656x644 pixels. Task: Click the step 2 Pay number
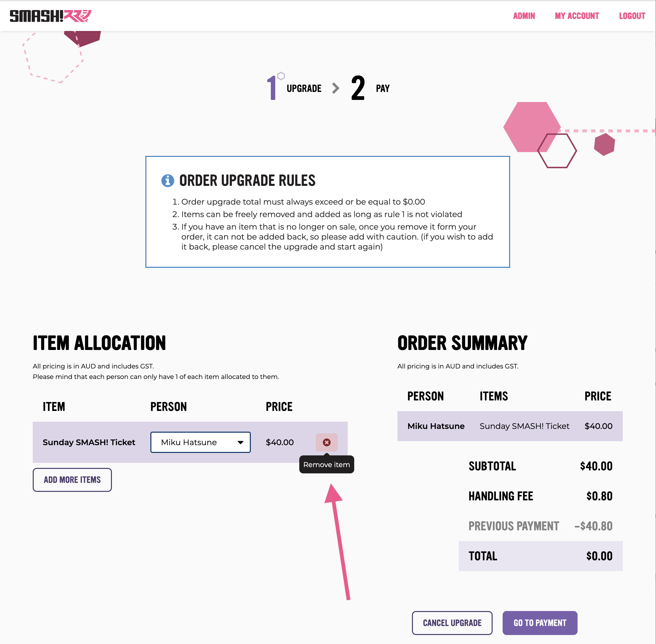pyautogui.click(x=358, y=88)
